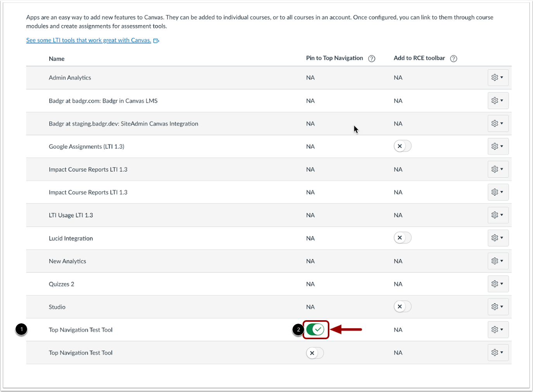
Task: Open the help tooltip for Pin to Top Navigation
Action: (x=371, y=58)
